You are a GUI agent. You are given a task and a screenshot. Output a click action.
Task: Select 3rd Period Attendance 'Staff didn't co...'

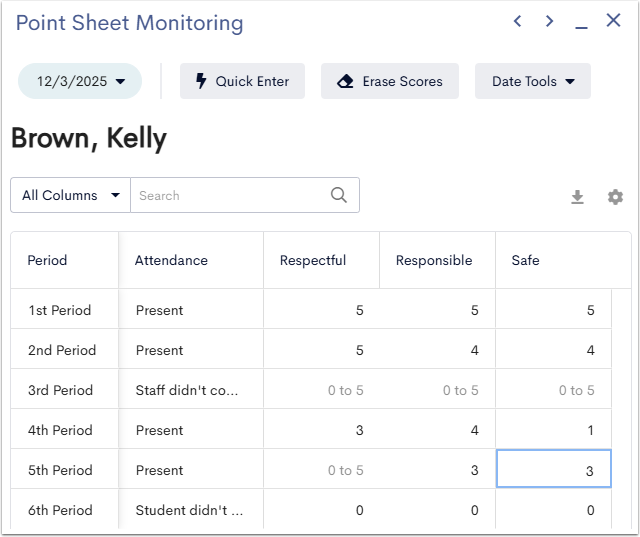191,390
